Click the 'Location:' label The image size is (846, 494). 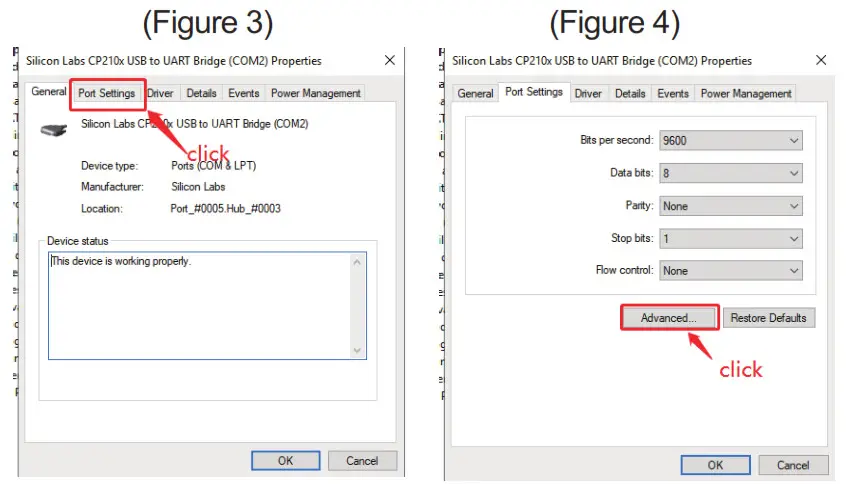101,208
